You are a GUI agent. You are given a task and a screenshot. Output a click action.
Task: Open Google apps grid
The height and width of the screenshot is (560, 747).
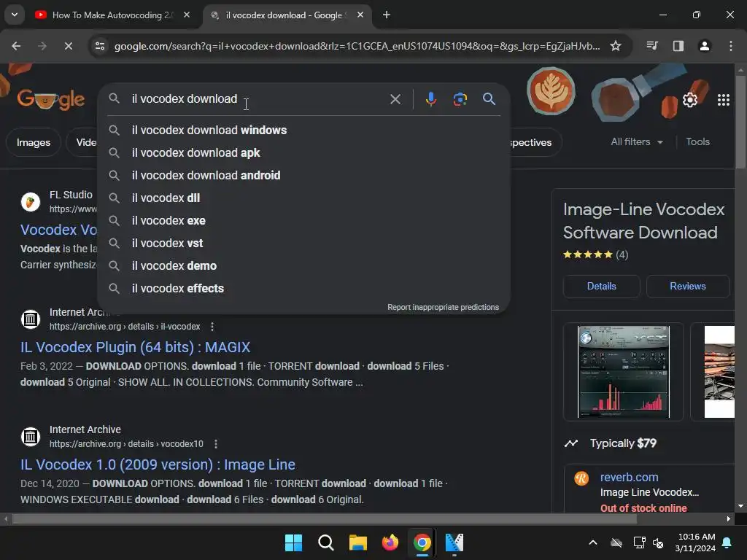[x=723, y=99]
